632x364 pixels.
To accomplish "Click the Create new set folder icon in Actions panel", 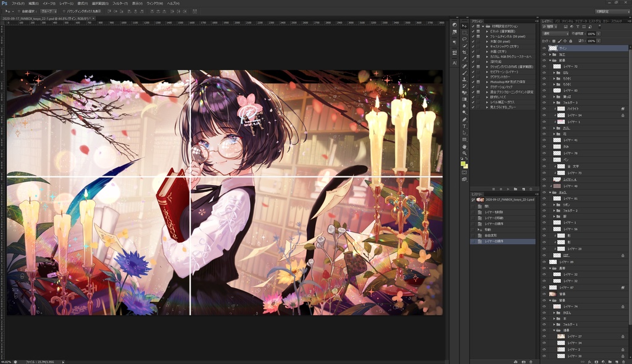I will click(x=515, y=189).
